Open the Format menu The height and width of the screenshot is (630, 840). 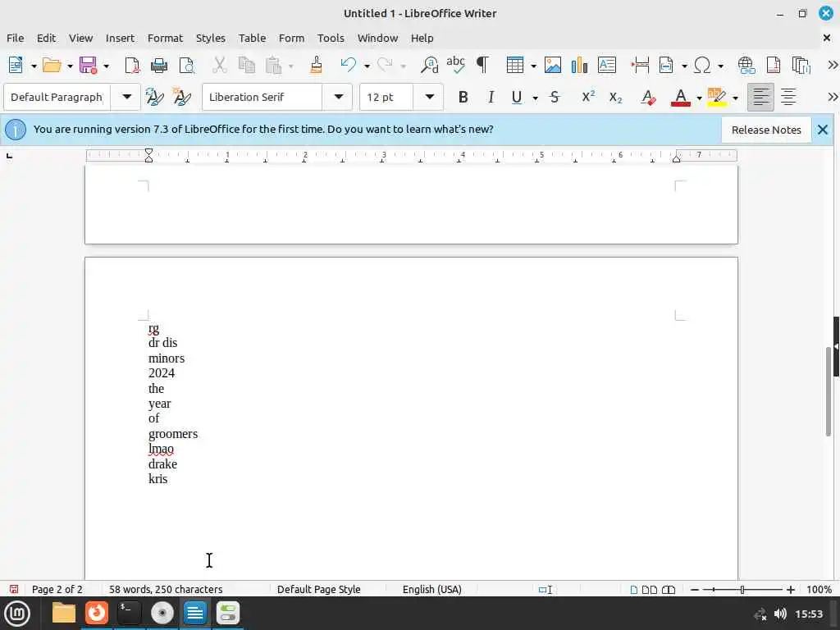(x=165, y=38)
